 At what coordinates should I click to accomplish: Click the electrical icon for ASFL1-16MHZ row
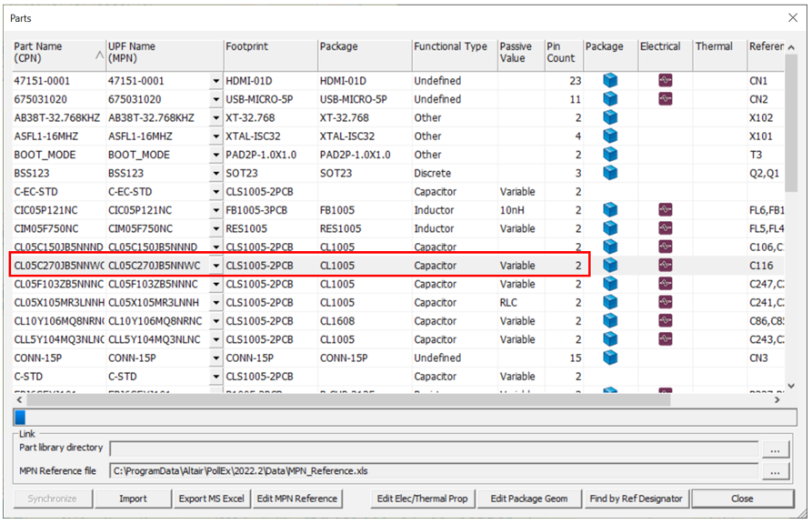[x=666, y=136]
